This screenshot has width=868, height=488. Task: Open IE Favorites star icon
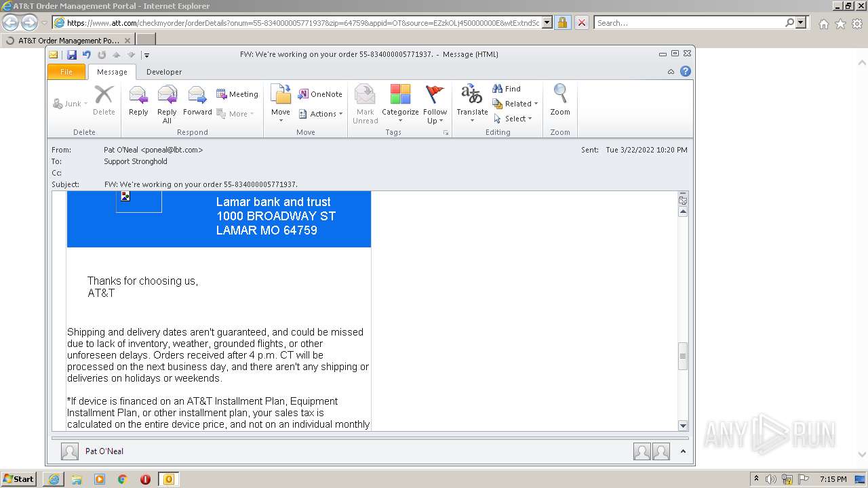[x=840, y=24]
